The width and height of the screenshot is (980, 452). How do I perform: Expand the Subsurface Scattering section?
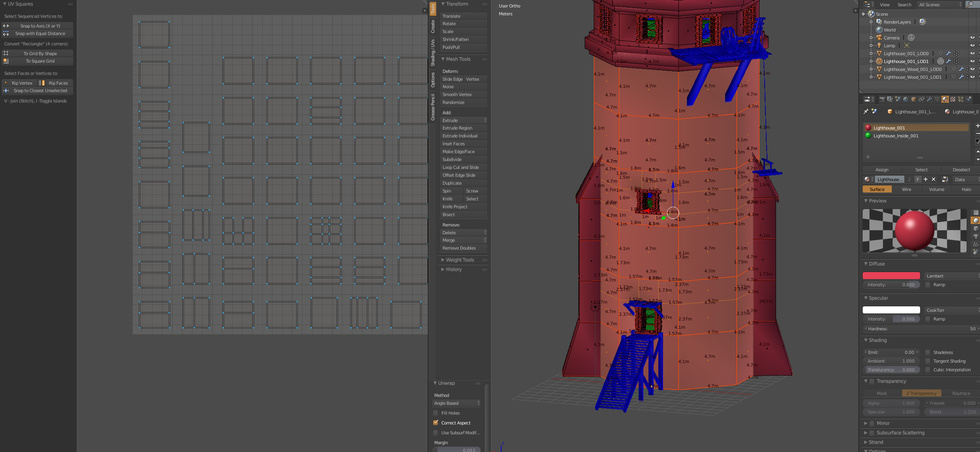coord(866,433)
